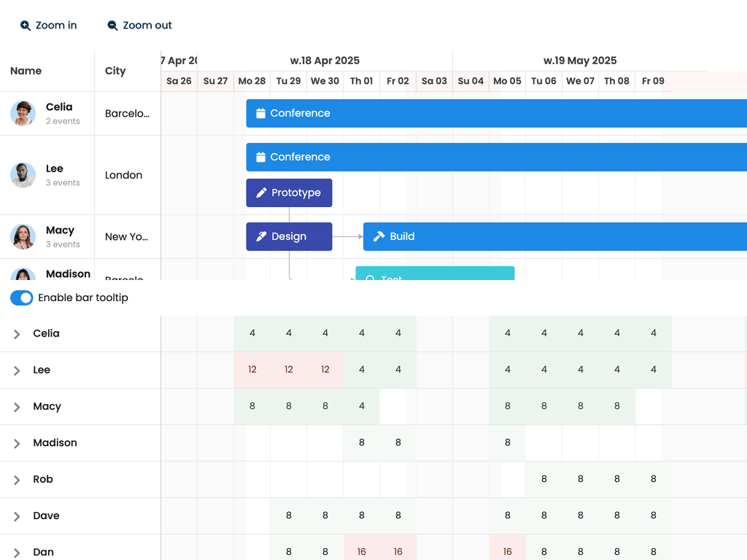Click calendar icon on Celia's Conference bar

[260, 114]
